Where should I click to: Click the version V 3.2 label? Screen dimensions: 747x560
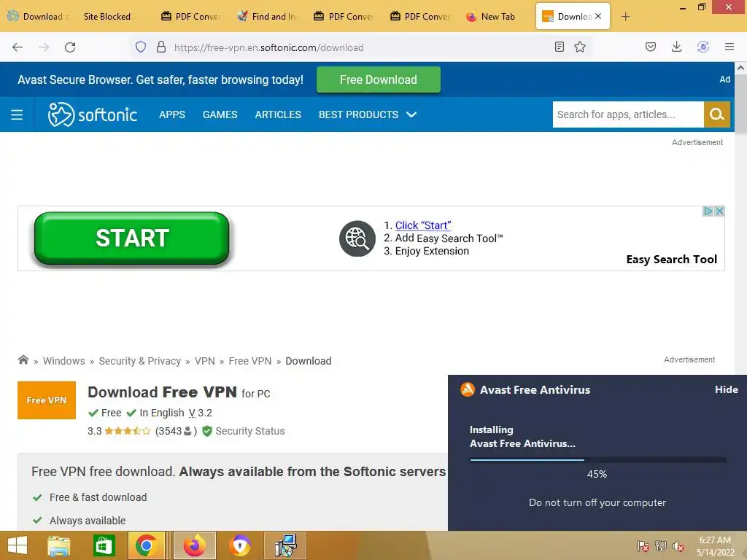pyautogui.click(x=200, y=413)
